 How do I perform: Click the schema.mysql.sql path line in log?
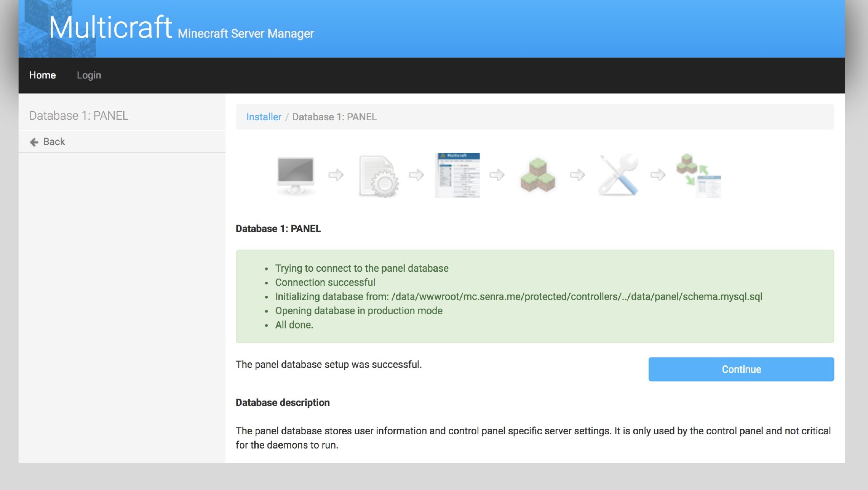pos(518,297)
